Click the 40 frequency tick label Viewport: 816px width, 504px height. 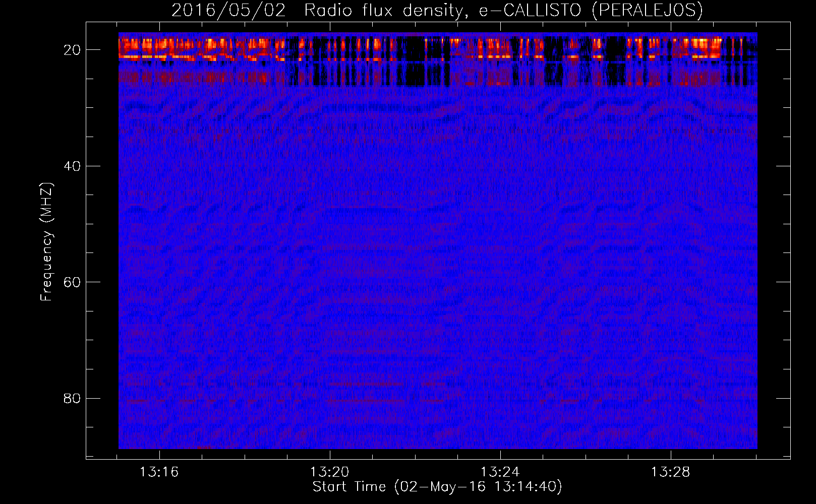coord(73,166)
